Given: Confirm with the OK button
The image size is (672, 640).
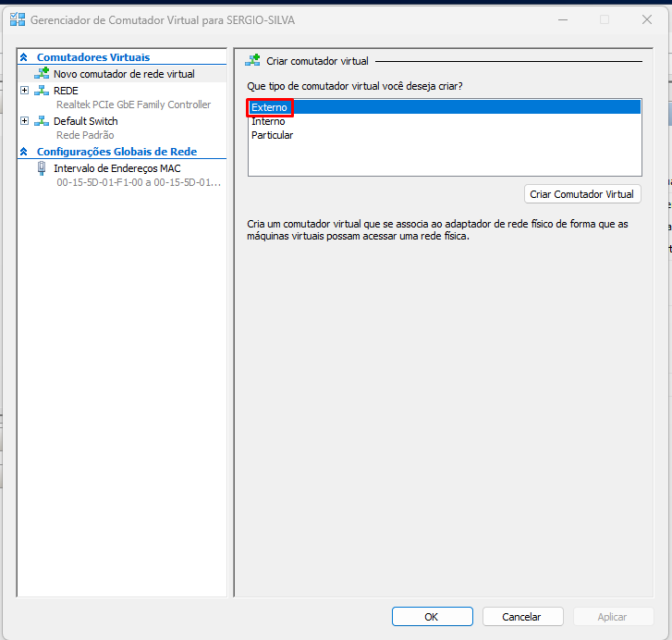Looking at the screenshot, I should click(x=432, y=617).
